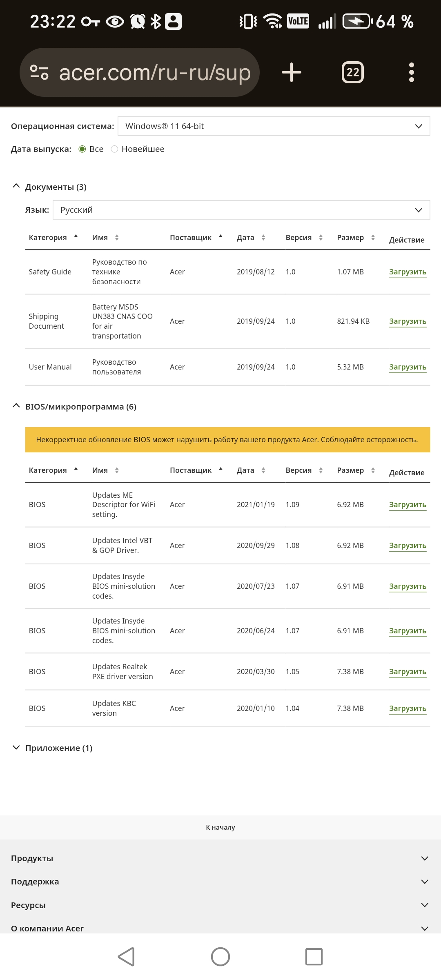This screenshot has width=441, height=980.
Task: Open the Язык language dropdown
Action: click(x=241, y=210)
